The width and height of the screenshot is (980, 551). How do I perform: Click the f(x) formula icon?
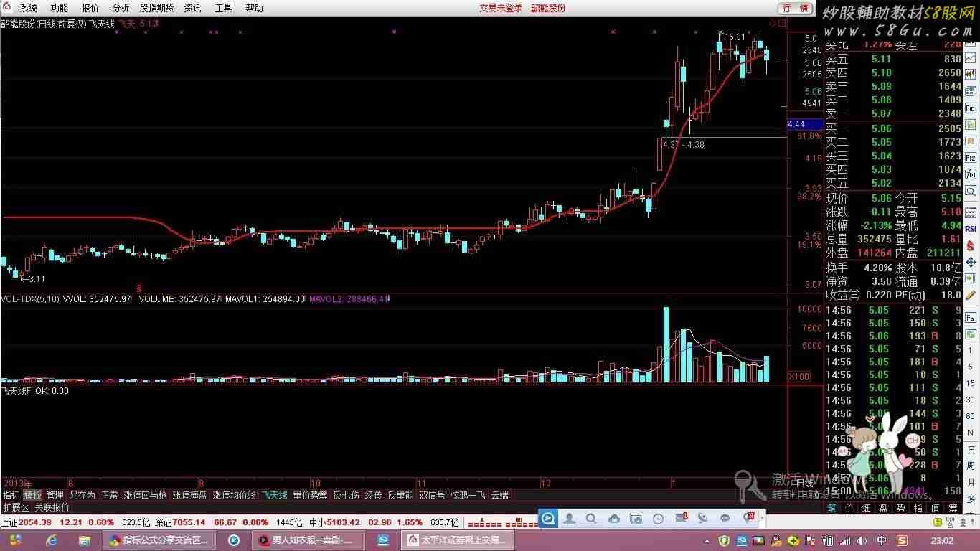point(970,174)
